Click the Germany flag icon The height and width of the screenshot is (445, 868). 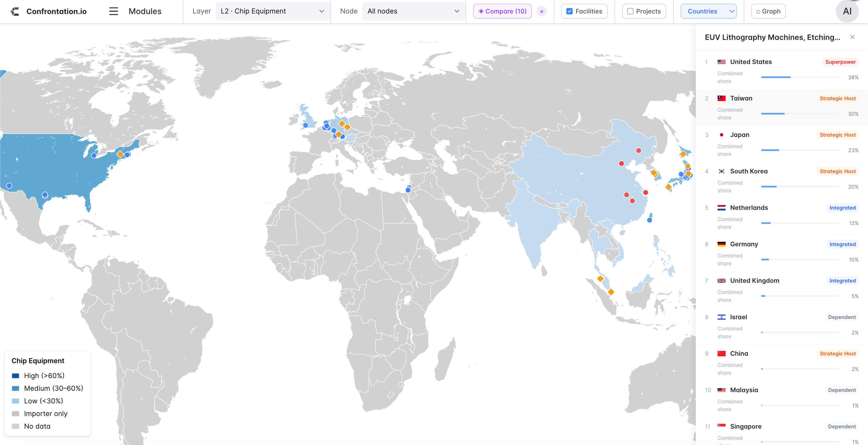point(721,244)
